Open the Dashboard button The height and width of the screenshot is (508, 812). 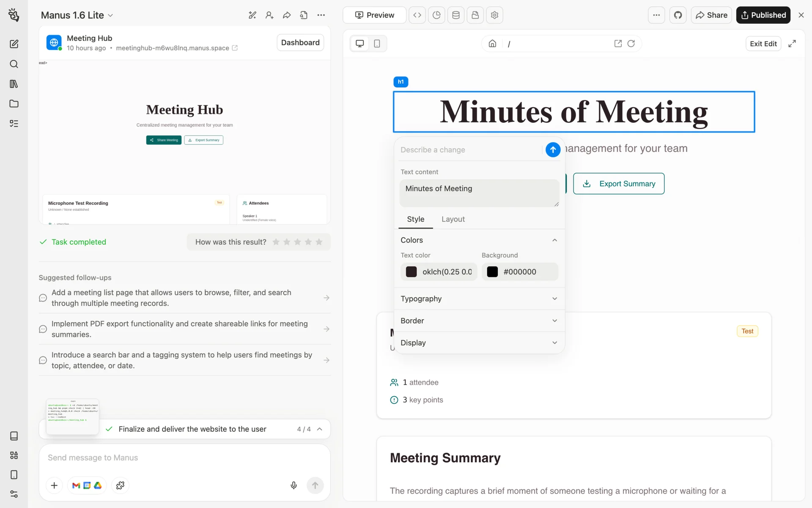pos(300,42)
